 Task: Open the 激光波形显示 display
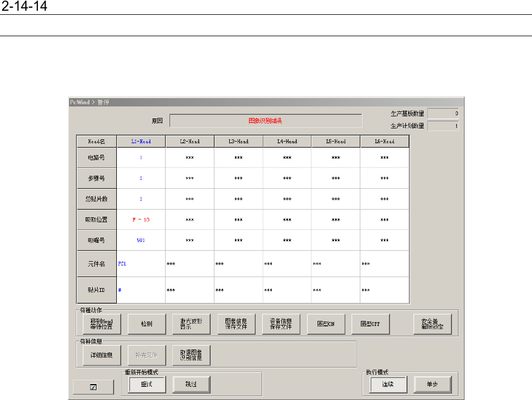(191, 324)
